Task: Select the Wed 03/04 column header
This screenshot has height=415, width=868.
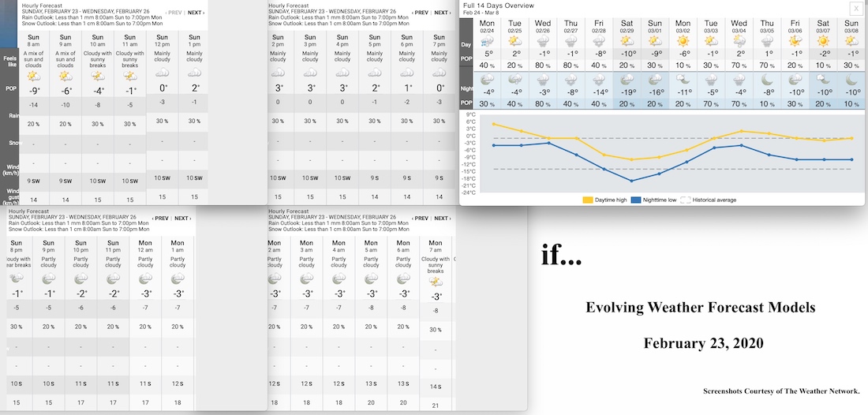Action: pyautogui.click(x=739, y=27)
